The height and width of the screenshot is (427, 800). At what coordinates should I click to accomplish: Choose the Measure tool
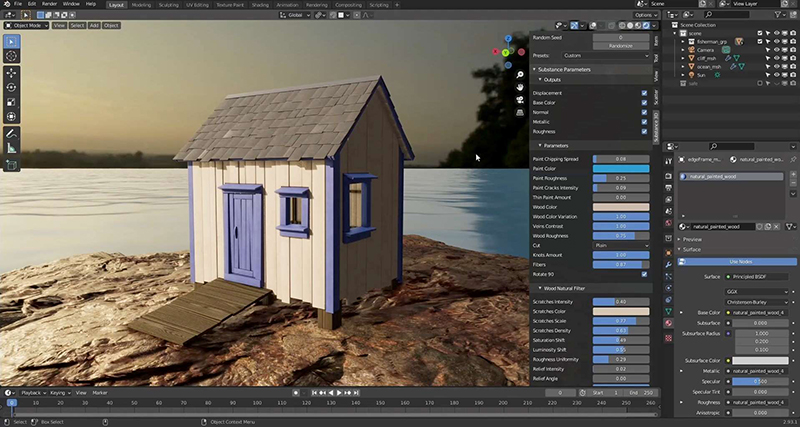(x=11, y=148)
